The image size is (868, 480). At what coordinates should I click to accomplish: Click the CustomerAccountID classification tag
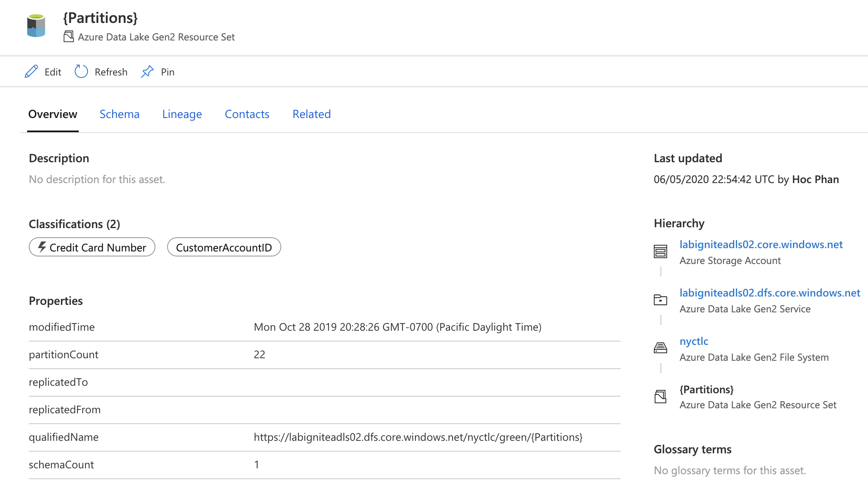pos(224,248)
